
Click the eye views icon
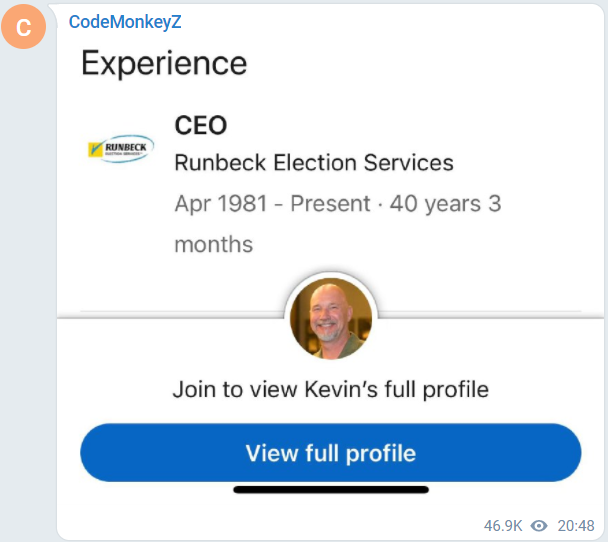(x=539, y=525)
